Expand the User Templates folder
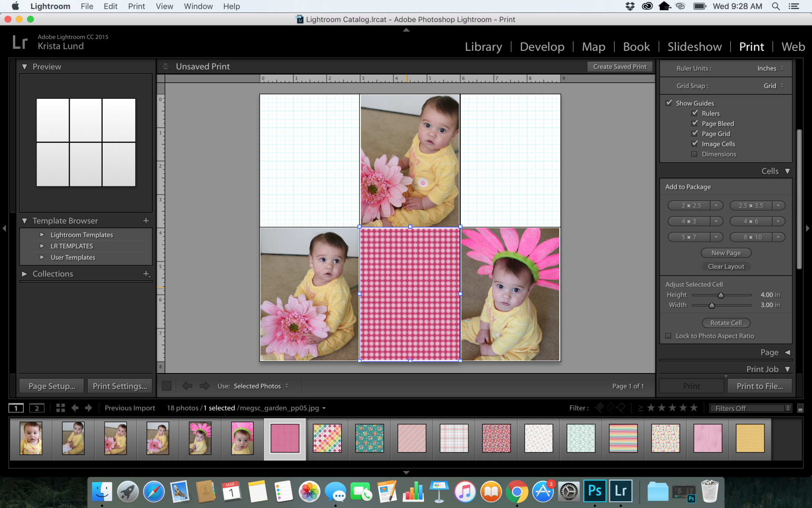 (43, 257)
